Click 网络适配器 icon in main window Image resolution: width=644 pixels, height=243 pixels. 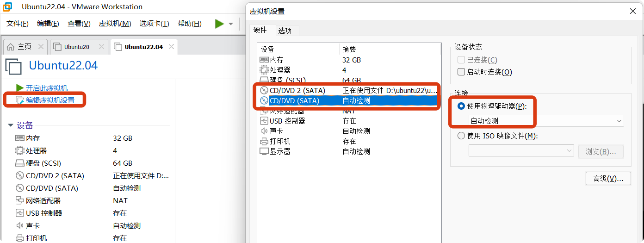pyautogui.click(x=19, y=200)
